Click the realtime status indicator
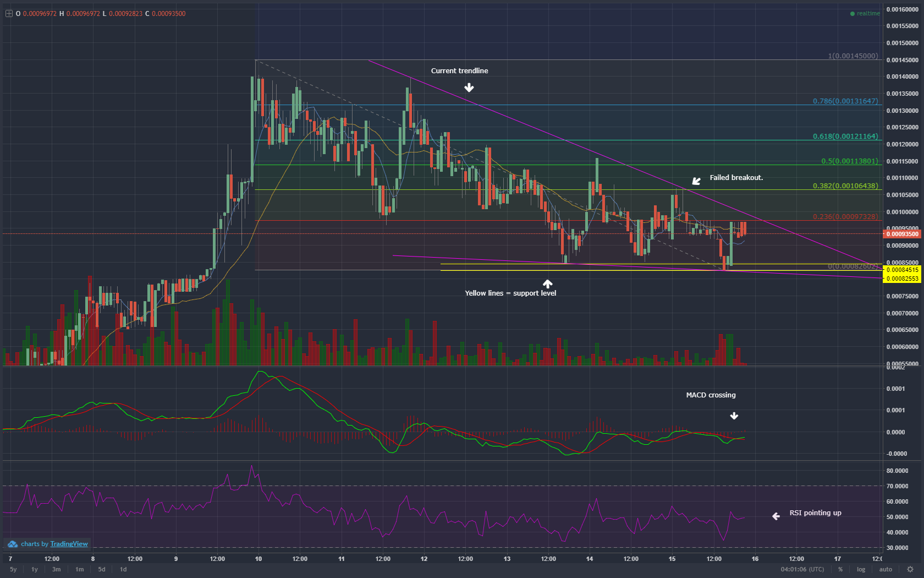This screenshot has width=924, height=578. [x=865, y=13]
